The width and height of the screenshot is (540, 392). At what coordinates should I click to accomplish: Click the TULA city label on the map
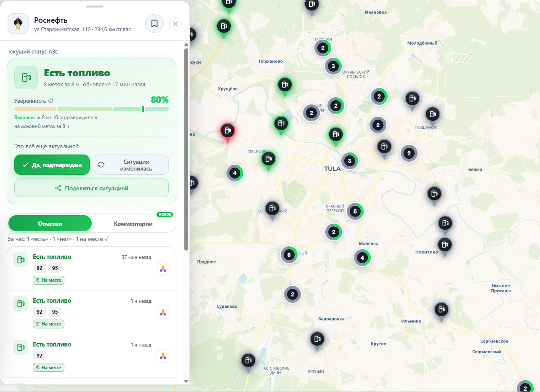pyautogui.click(x=333, y=169)
